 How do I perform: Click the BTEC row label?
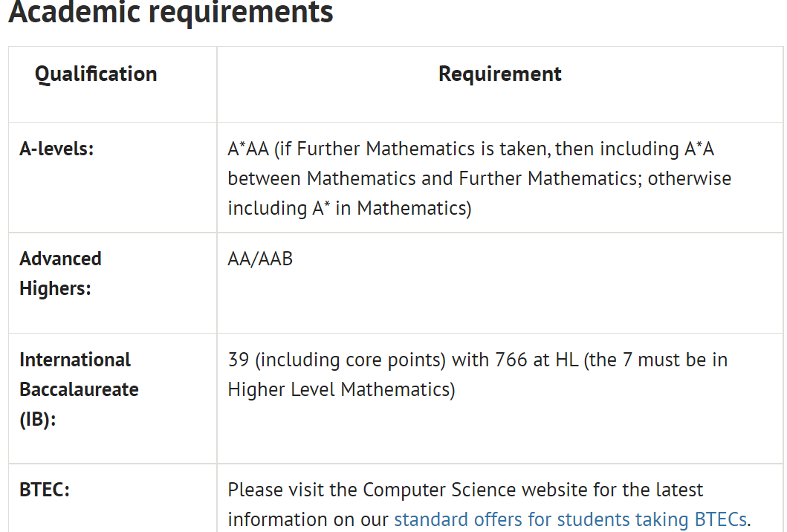(x=44, y=490)
